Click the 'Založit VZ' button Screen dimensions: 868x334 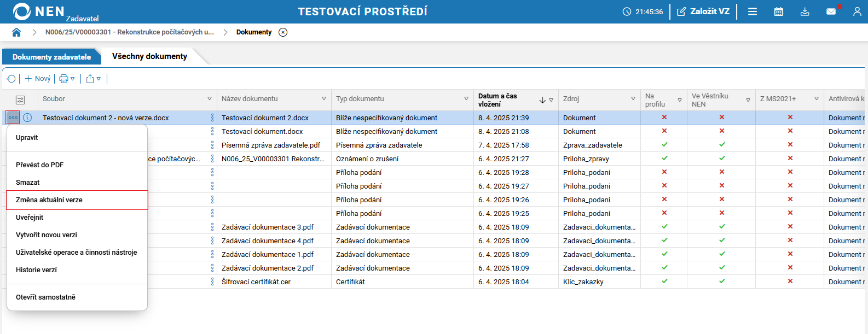703,11
